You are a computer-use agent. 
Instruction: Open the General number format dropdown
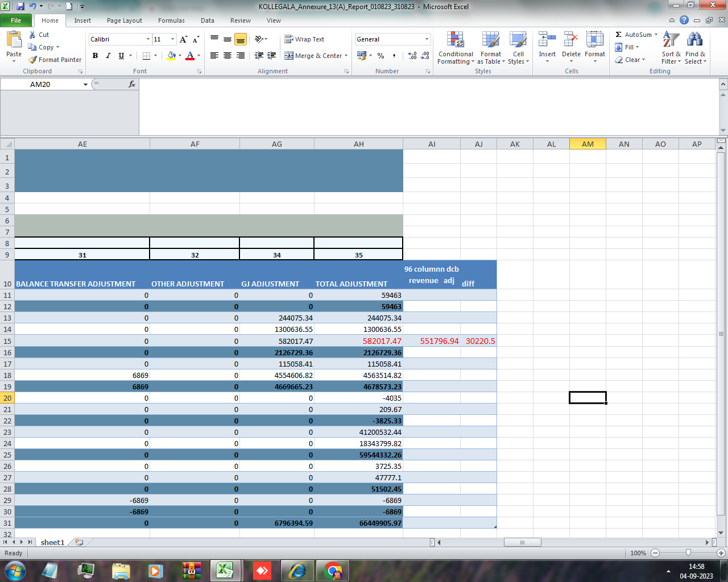(427, 39)
